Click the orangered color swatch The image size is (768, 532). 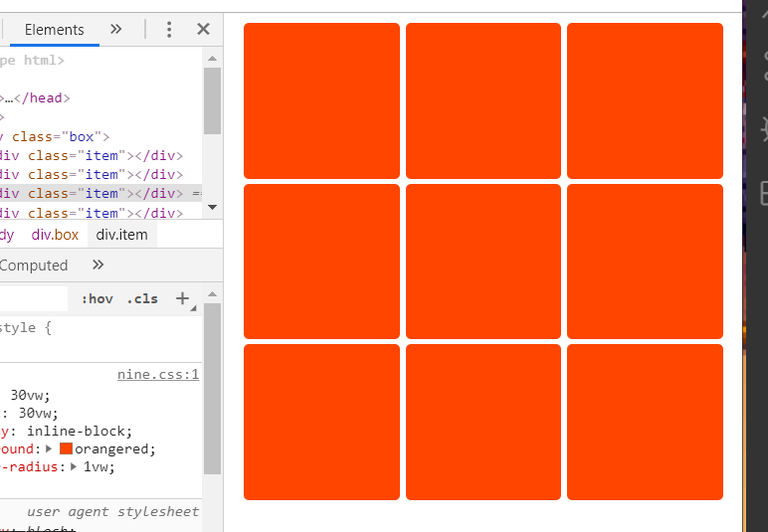[67, 448]
